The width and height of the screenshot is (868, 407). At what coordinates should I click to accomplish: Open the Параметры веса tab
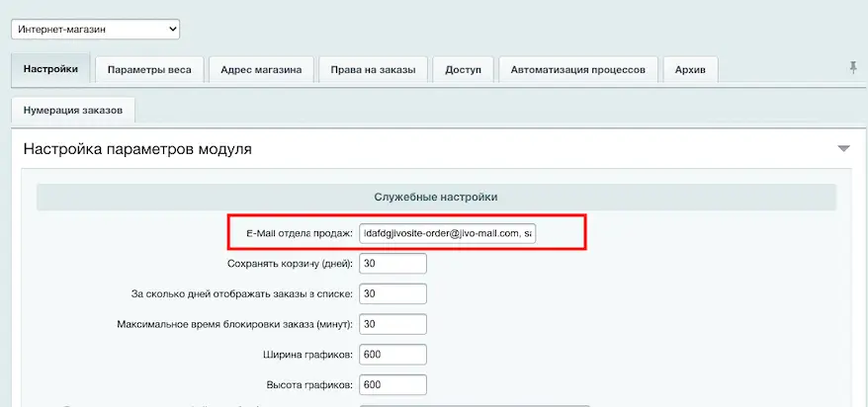pos(148,70)
